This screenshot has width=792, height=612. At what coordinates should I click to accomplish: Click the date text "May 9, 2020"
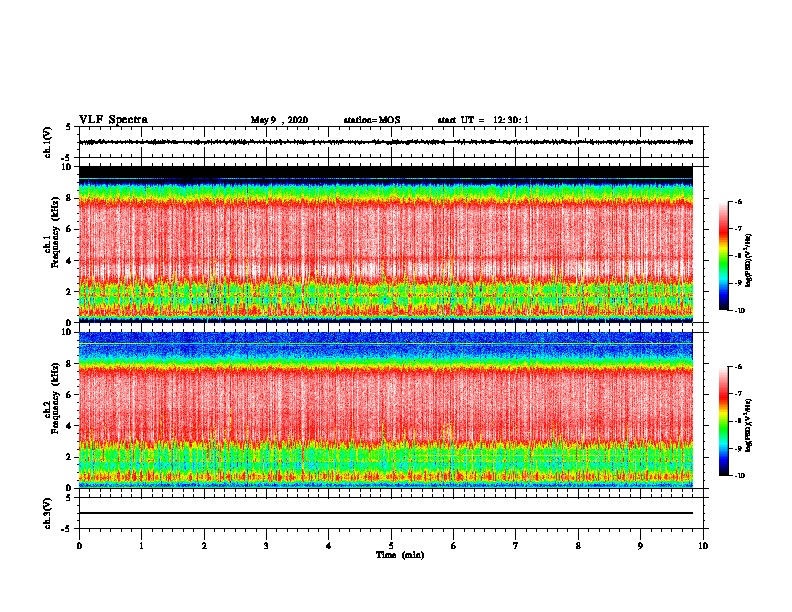click(x=279, y=120)
